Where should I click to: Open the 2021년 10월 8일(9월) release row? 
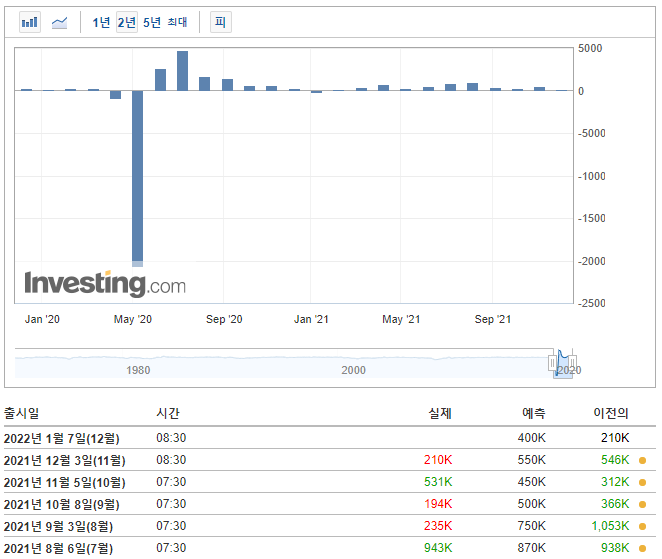(330, 504)
